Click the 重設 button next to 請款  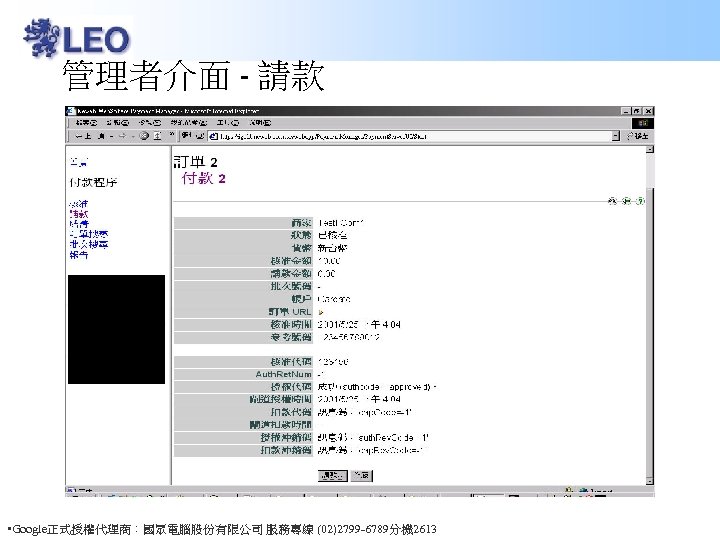[362, 476]
